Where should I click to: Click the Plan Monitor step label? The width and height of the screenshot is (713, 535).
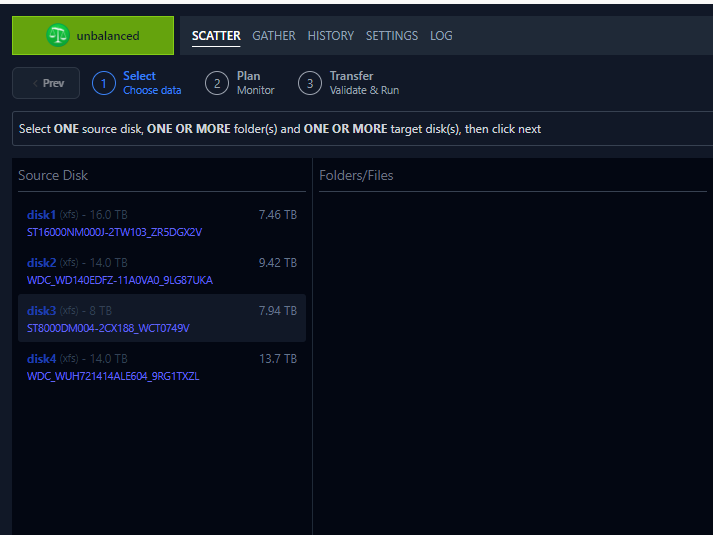(255, 83)
